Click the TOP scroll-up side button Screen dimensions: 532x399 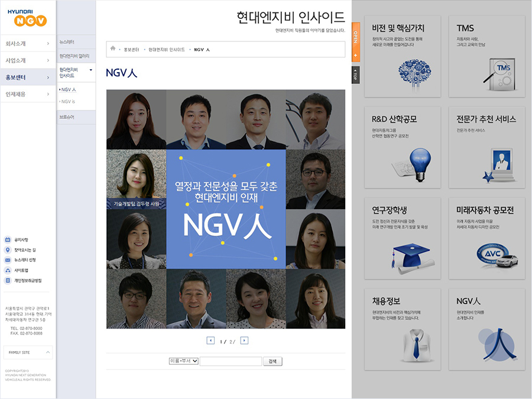tap(356, 75)
